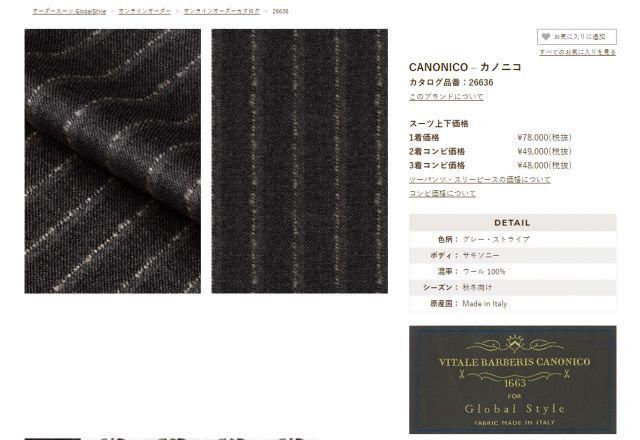Go to the 'オーダースーツ GlobalStyle' breadcrumb

(69, 11)
